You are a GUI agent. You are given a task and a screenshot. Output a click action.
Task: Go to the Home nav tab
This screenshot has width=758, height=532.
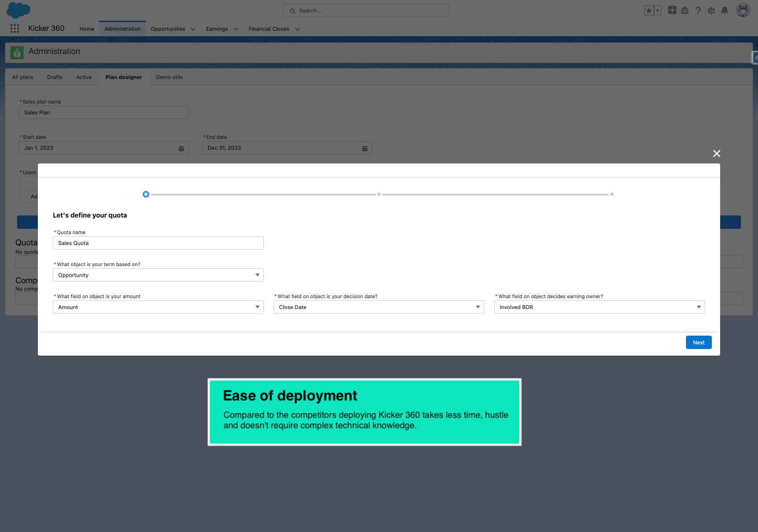click(x=87, y=29)
